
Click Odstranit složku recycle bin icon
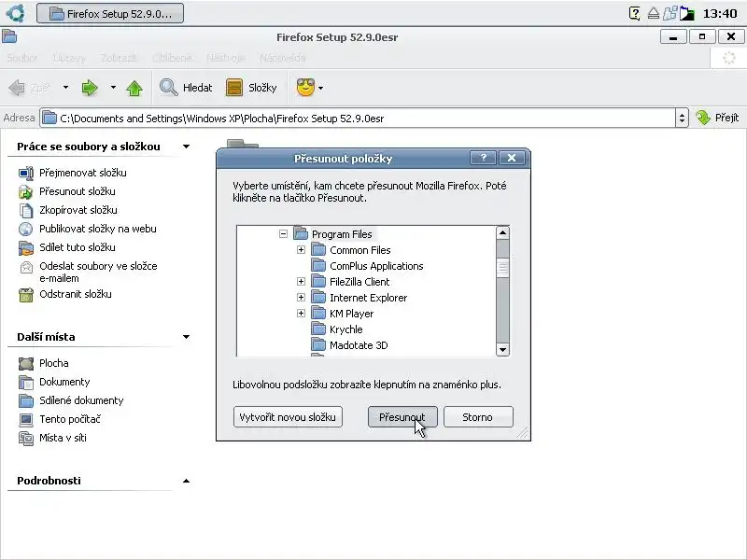(26, 295)
